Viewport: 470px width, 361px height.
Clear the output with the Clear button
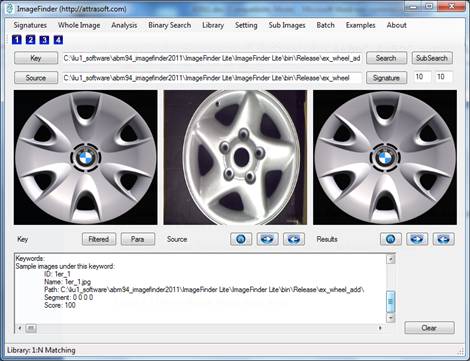(429, 328)
